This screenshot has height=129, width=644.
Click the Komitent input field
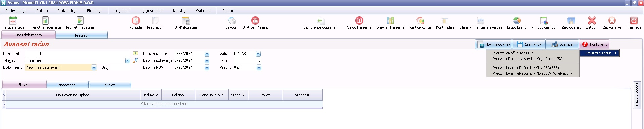click(x=78, y=54)
